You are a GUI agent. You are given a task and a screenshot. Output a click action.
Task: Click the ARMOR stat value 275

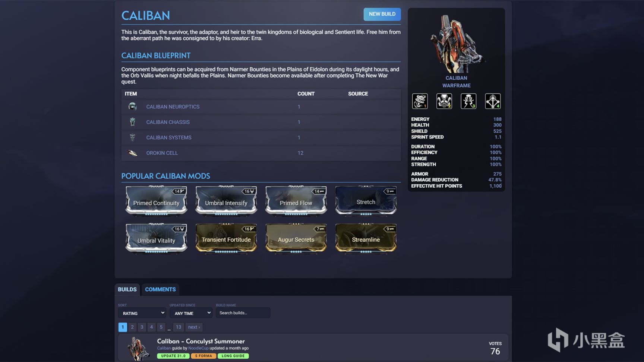[x=497, y=174]
